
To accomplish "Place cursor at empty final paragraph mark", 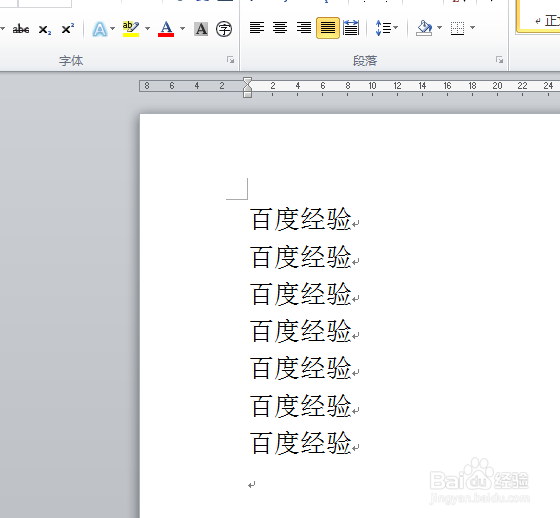I will (x=251, y=485).
